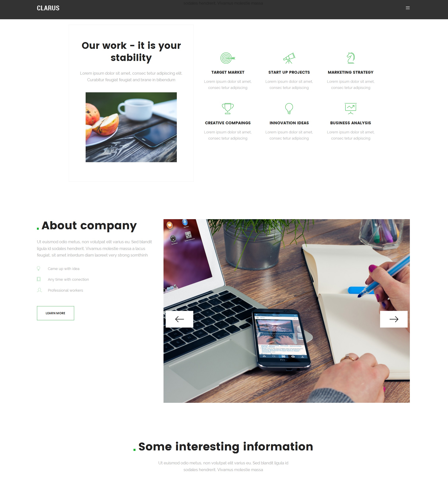
Task: Click the About Company lightbulb list icon
Action: click(x=39, y=268)
